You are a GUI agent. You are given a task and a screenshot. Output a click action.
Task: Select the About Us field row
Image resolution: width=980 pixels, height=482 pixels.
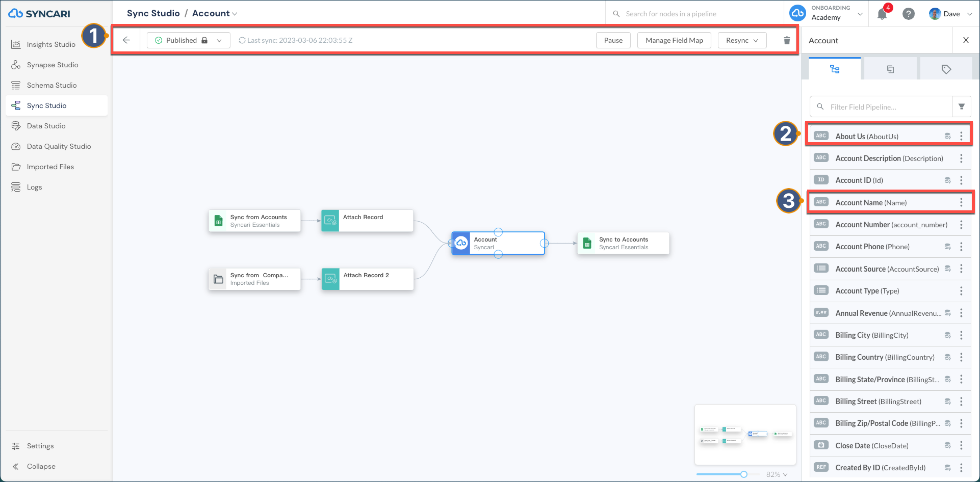(890, 136)
